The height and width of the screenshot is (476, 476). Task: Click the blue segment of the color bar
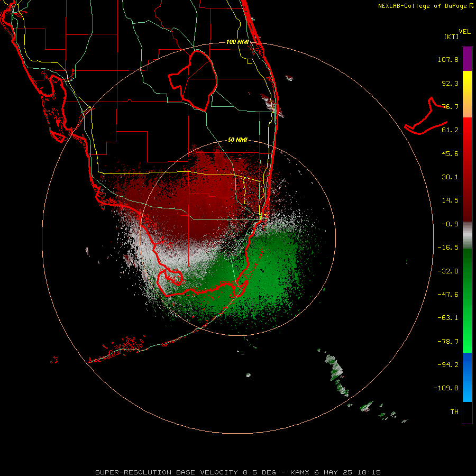[x=467, y=377]
